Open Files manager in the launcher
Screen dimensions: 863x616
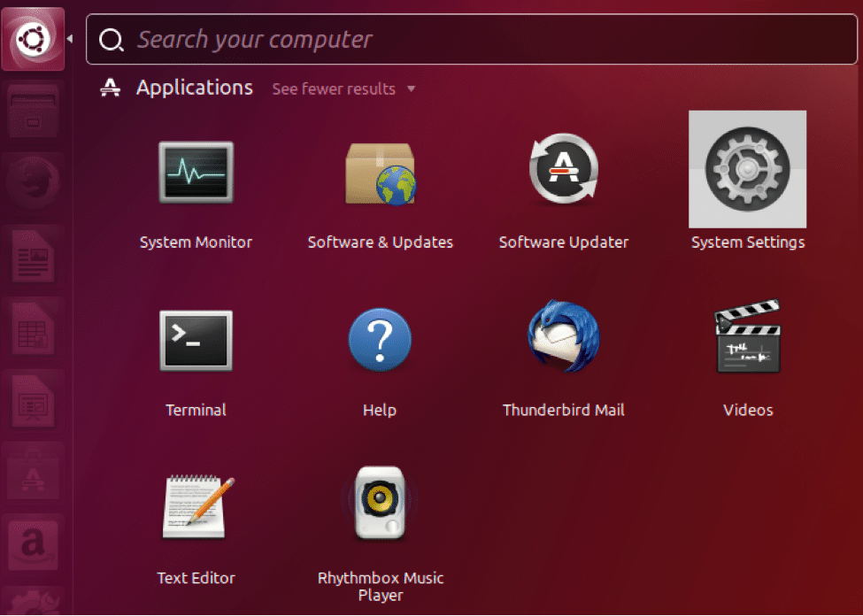[33, 112]
